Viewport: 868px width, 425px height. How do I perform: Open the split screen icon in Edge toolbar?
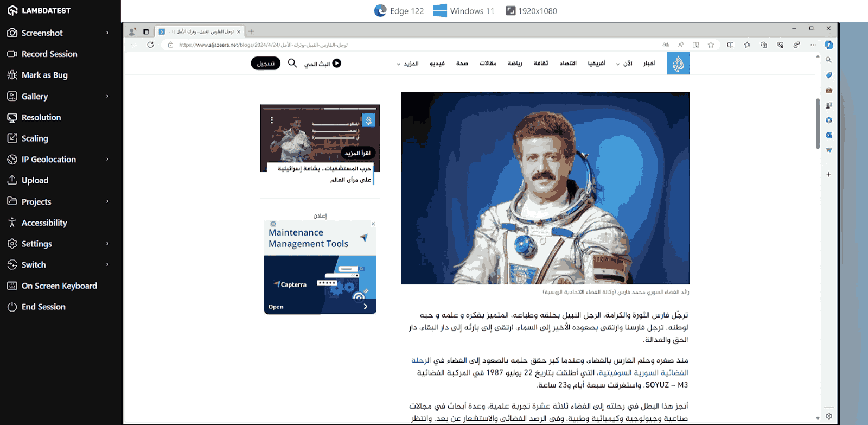pos(730,45)
